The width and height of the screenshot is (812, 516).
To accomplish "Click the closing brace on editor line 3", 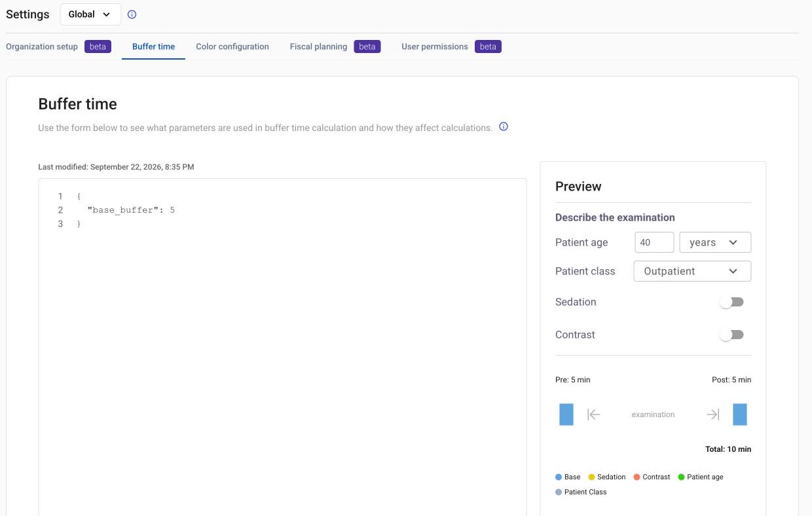I will [x=79, y=224].
